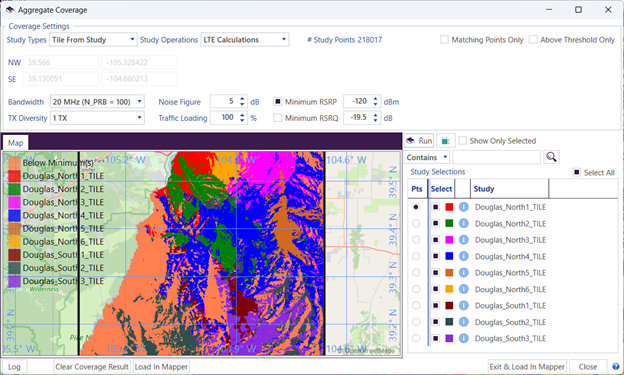Open info icon for Douglas_North1_TILE

[463, 207]
